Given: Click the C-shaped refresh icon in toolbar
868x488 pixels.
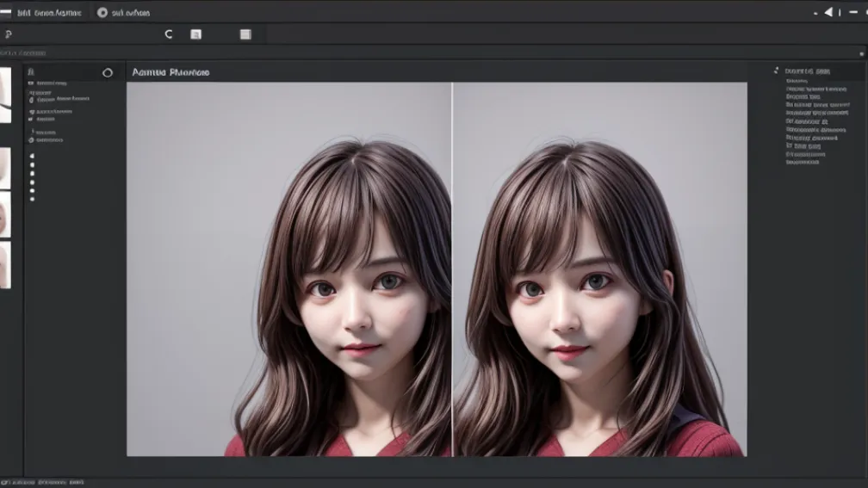Looking at the screenshot, I should (x=169, y=34).
